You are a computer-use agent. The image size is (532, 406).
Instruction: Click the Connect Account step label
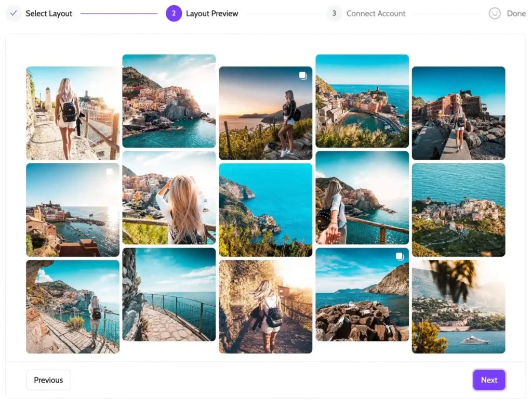click(x=376, y=14)
